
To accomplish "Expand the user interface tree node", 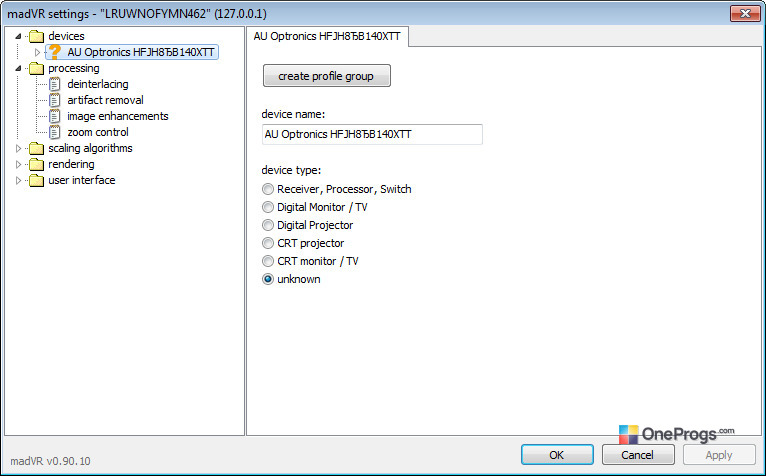I will (19, 181).
